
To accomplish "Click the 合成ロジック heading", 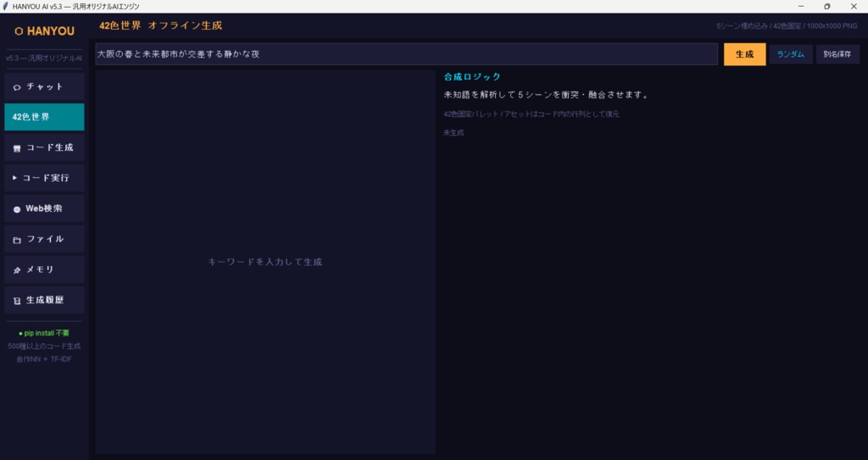I will coord(472,77).
